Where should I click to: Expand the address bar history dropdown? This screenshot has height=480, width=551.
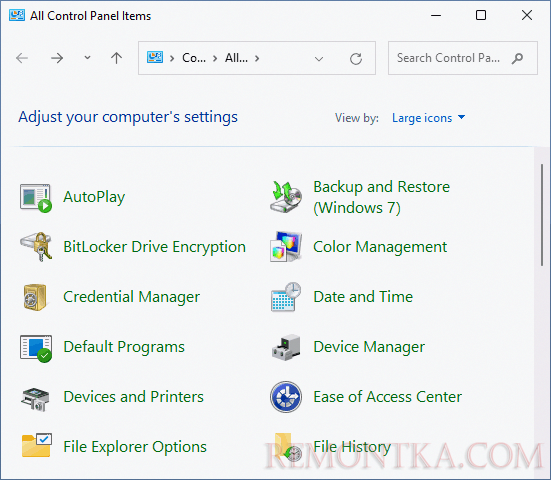point(319,59)
